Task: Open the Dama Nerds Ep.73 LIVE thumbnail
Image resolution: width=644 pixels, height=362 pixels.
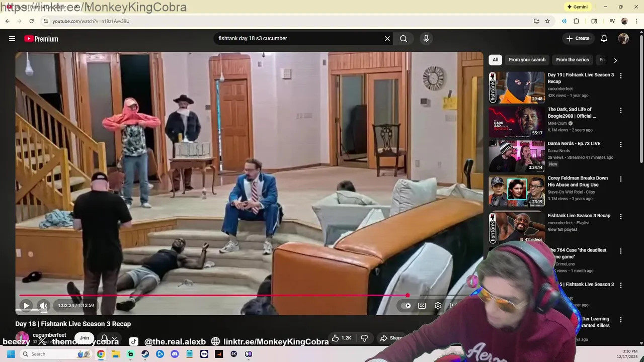Action: click(517, 156)
